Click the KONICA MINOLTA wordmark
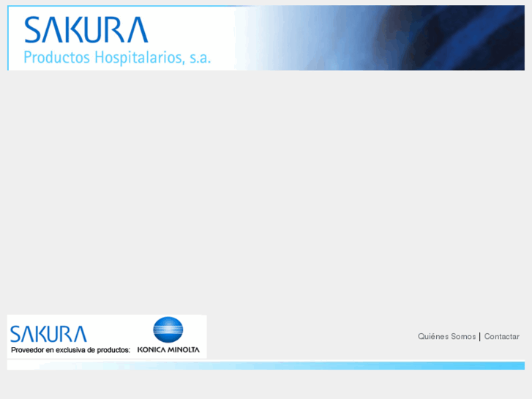 tap(168, 349)
